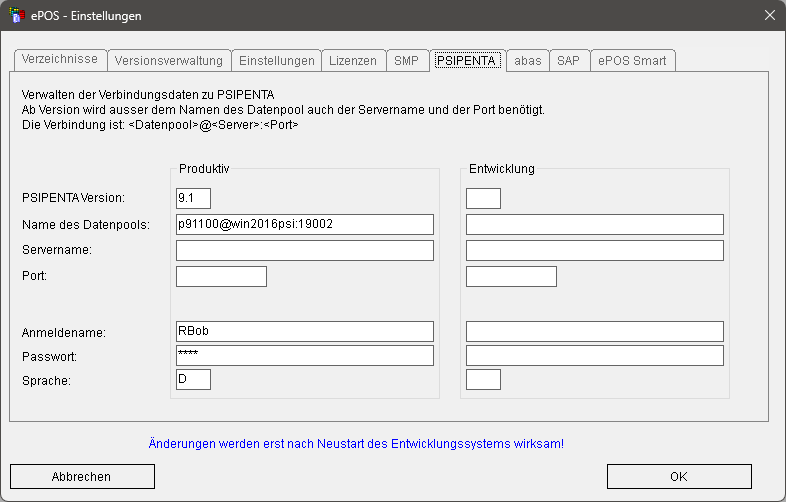Click the Produktiv Anmeldename field containing RBob
The image size is (786, 502).
coord(305,331)
